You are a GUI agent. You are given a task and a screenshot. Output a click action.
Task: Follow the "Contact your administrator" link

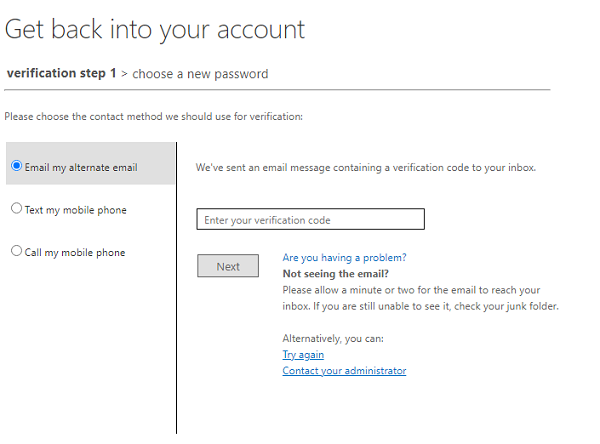pyautogui.click(x=344, y=371)
